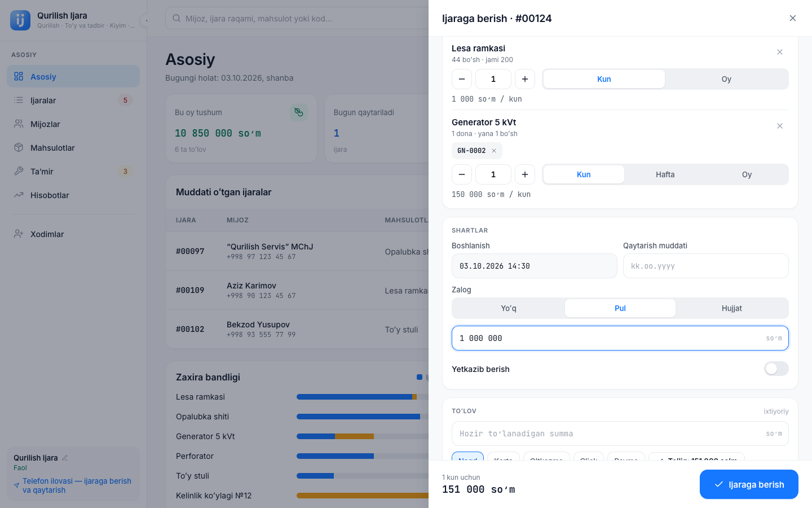Screen dimensions: 812x508
Task: Select Hafta period for Generator
Action: tap(665, 174)
